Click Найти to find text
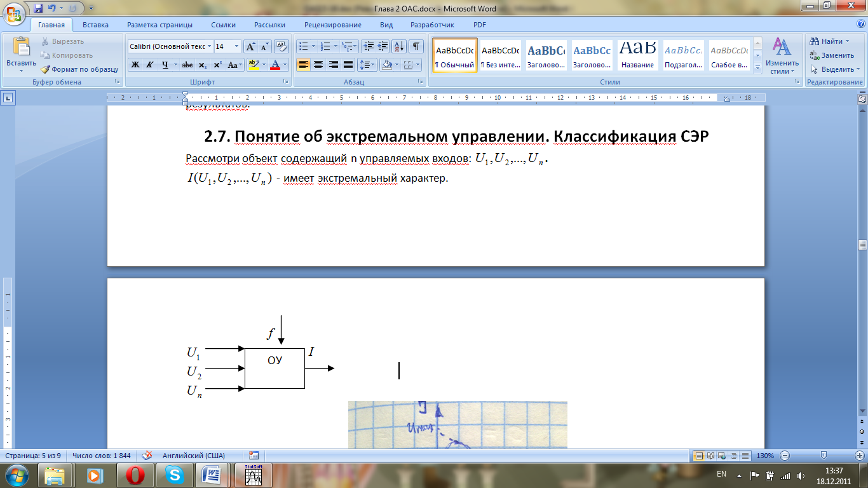 831,41
